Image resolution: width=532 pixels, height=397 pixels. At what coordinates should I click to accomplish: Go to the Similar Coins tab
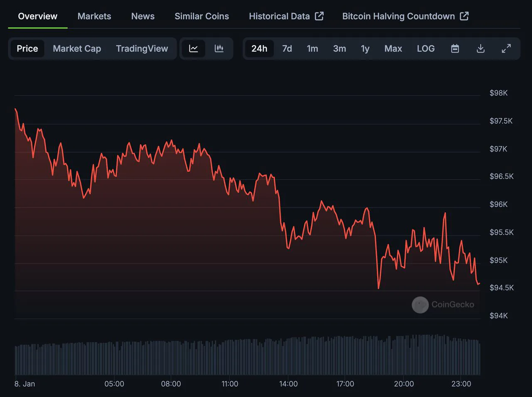[202, 16]
